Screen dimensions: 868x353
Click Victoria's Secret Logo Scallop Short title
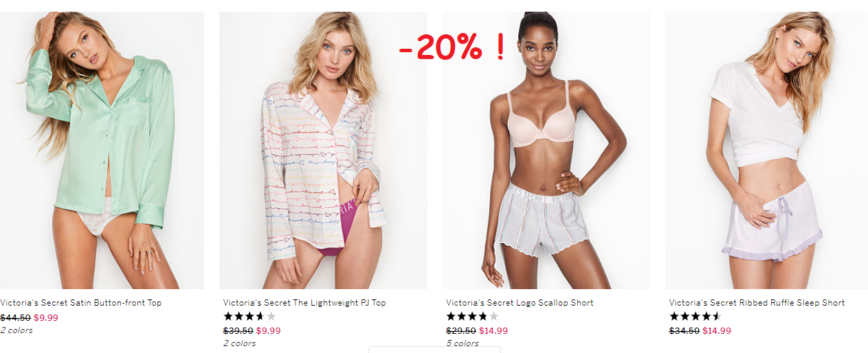pos(520,303)
